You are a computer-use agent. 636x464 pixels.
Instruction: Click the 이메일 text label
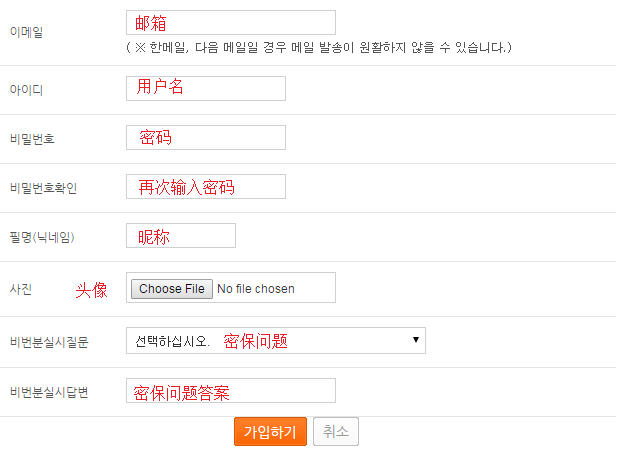click(25, 32)
